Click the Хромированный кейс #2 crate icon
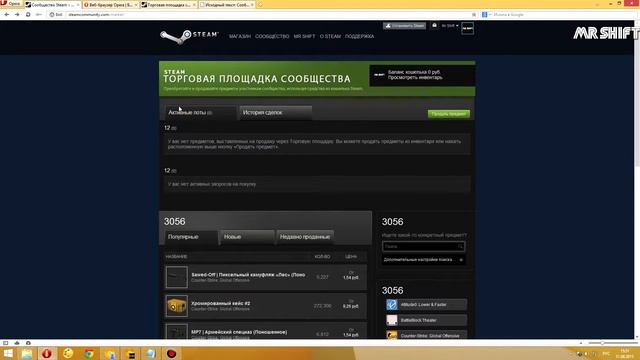640x360 pixels. click(177, 306)
